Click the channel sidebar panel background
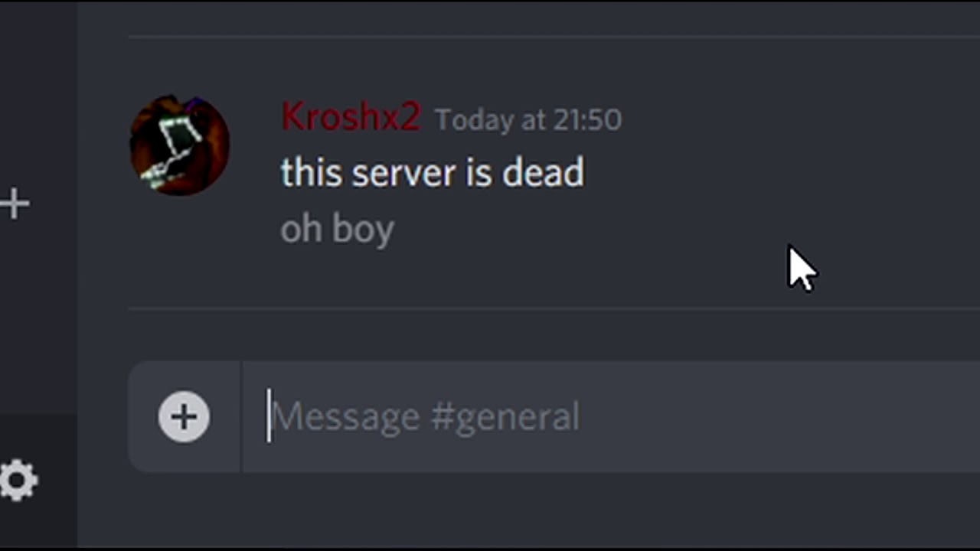The image size is (980, 551). coord(38,306)
